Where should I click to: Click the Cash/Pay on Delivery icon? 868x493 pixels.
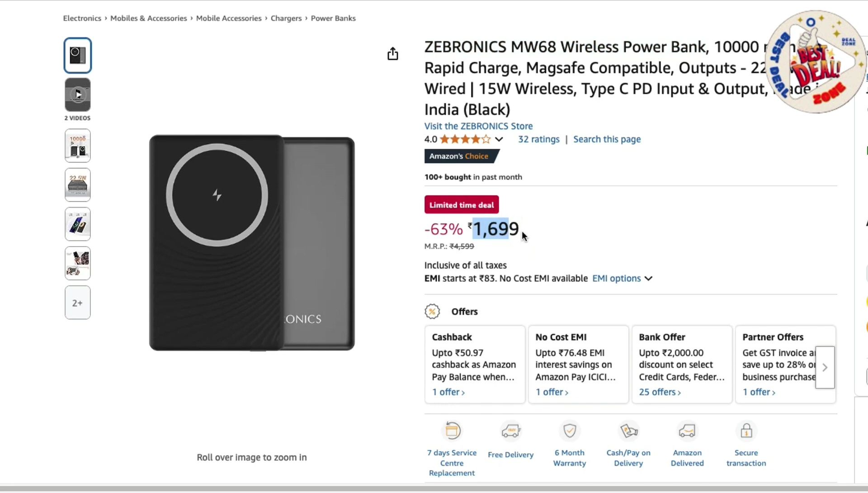(628, 431)
